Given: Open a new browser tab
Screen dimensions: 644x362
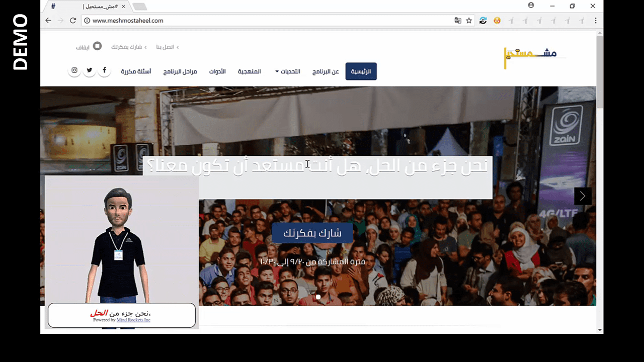Looking at the screenshot, I should (139, 7).
